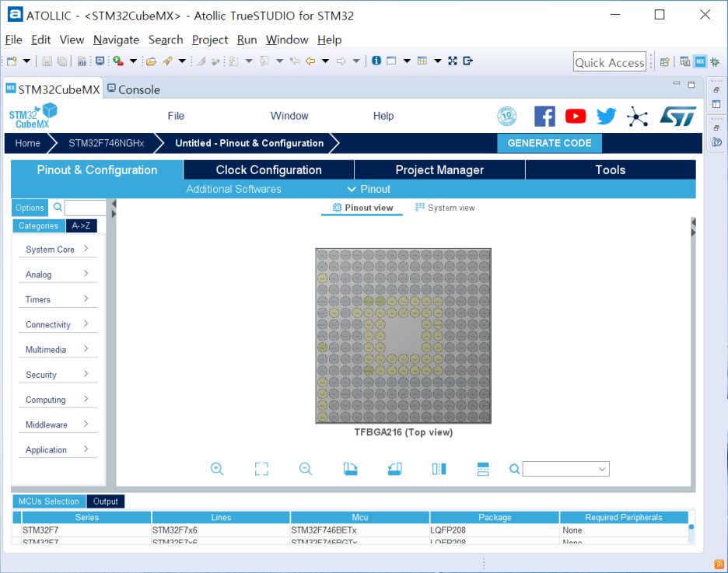Screen dimensions: 728x573
Task: Click the BGA chip pinout image
Action: [404, 336]
